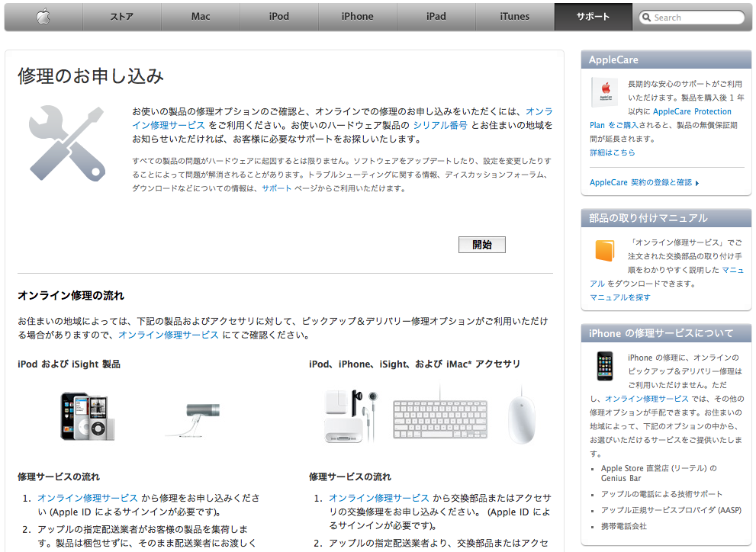The height and width of the screenshot is (552, 756).
Task: Open the シリアル番号 link
Action: (440, 125)
